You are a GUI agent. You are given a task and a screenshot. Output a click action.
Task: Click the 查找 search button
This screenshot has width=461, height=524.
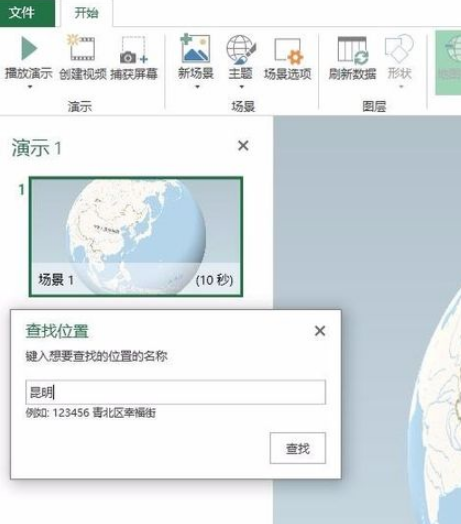[298, 448]
